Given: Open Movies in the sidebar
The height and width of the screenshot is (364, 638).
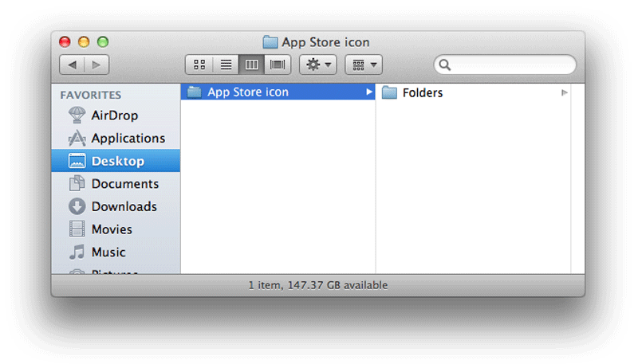Looking at the screenshot, I should (111, 229).
